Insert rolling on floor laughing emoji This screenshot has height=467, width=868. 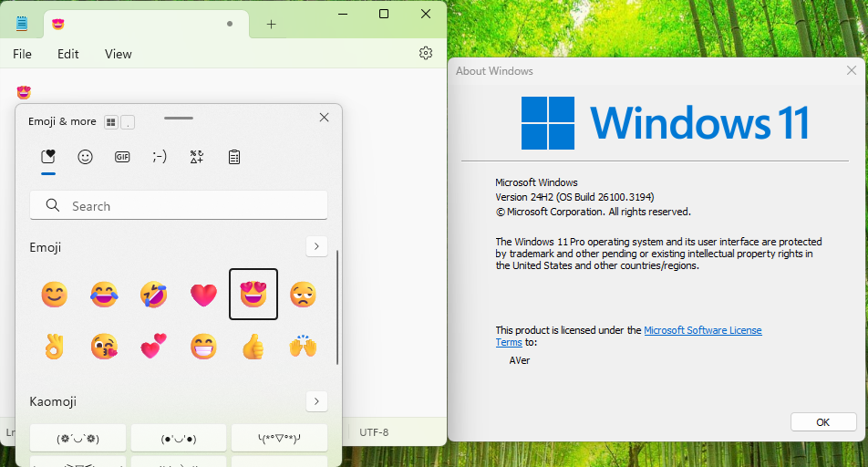point(154,295)
